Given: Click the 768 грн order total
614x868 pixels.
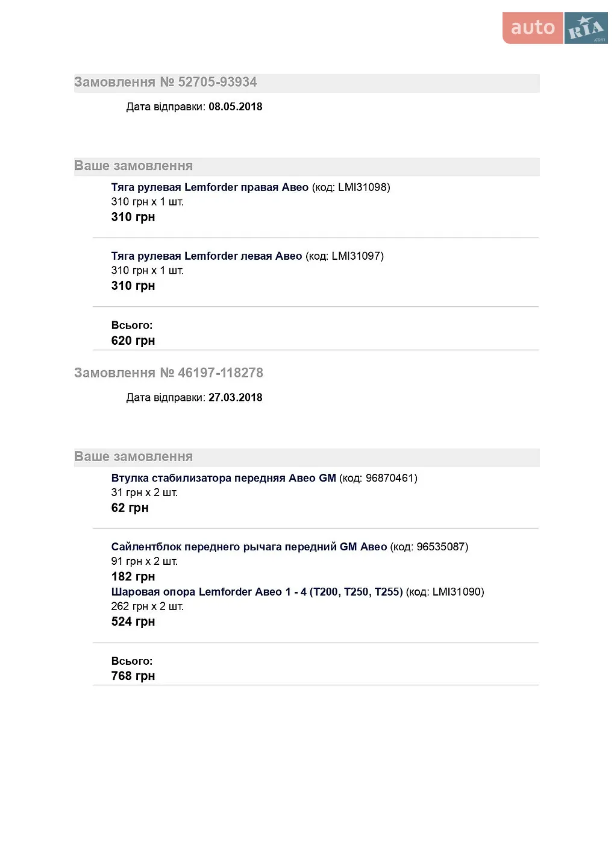Looking at the screenshot, I should [x=133, y=676].
